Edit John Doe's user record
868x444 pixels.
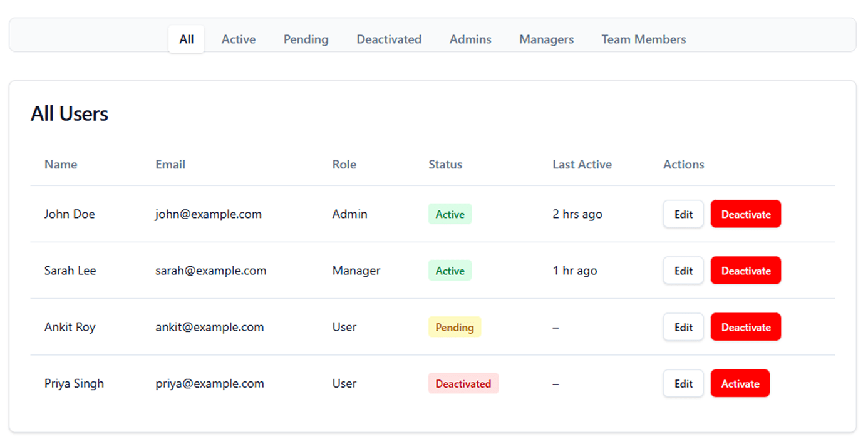coord(683,214)
